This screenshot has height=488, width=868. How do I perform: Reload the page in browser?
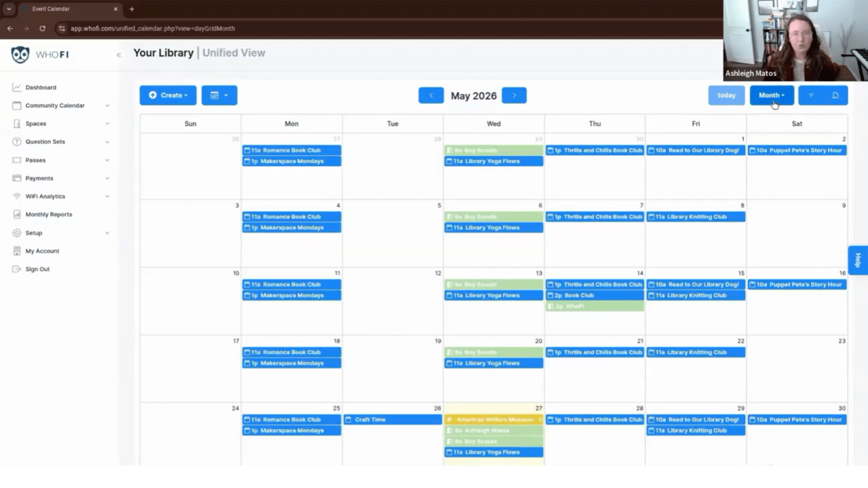tap(42, 28)
